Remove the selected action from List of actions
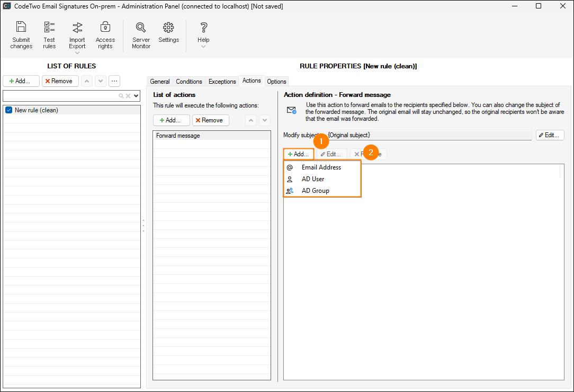The image size is (574, 392). [x=210, y=120]
